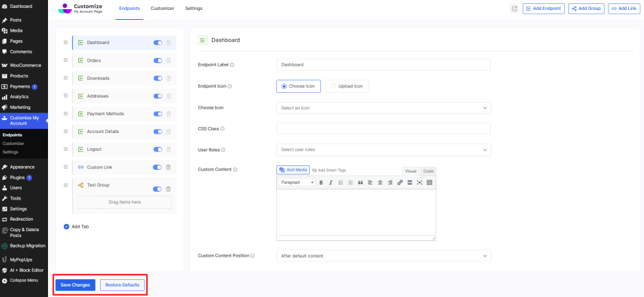This screenshot has height=297, width=644.
Task: Click the Bold icon in editor toolbar
Action: click(321, 182)
